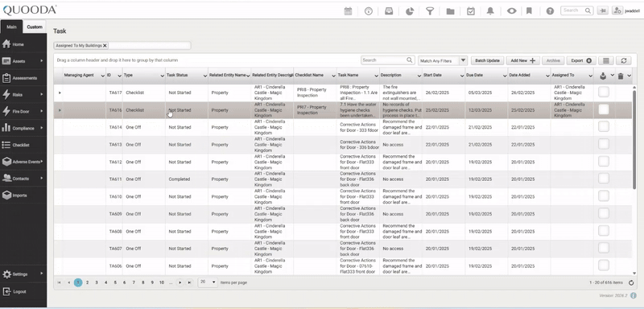Click the pager refresh icon at bottom right
Viewport: 644px width, 309px height.
pos(631,282)
